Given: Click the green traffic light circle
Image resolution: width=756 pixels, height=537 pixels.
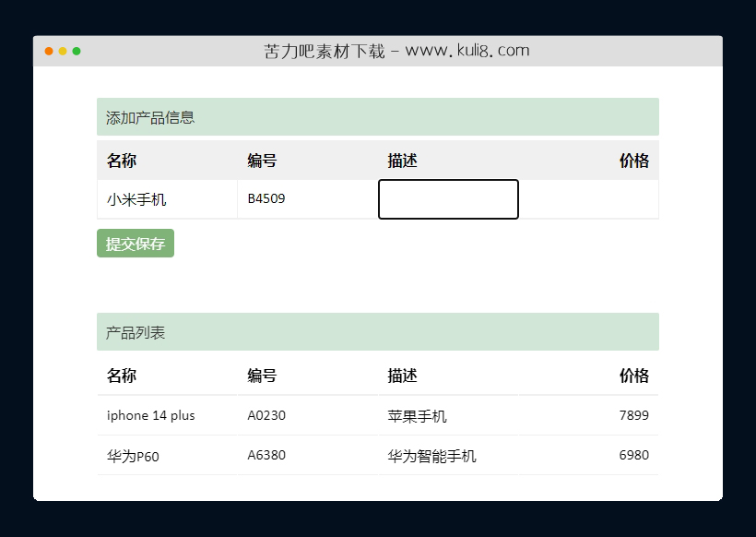Looking at the screenshot, I should point(78,52).
